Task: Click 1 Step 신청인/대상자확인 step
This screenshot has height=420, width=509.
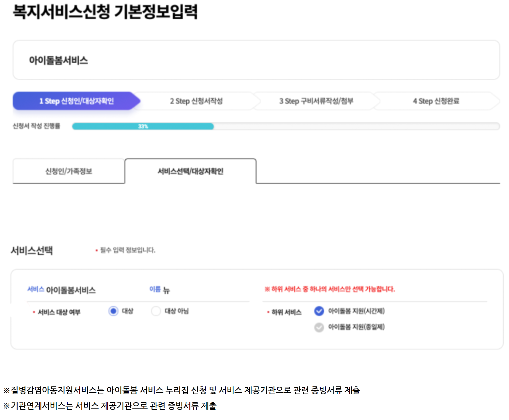Action: 76,101
